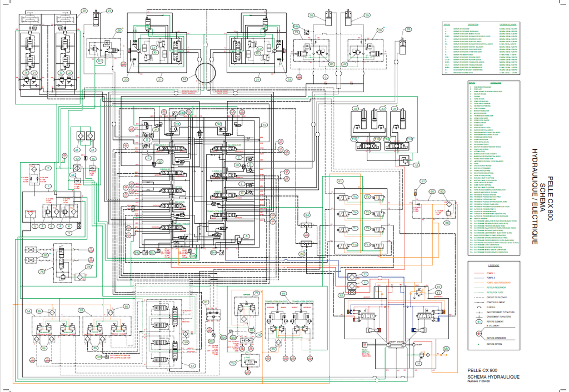Screen dimensions: 569x392
Task: Click the Q valve marker
Action: click(x=417, y=165)
